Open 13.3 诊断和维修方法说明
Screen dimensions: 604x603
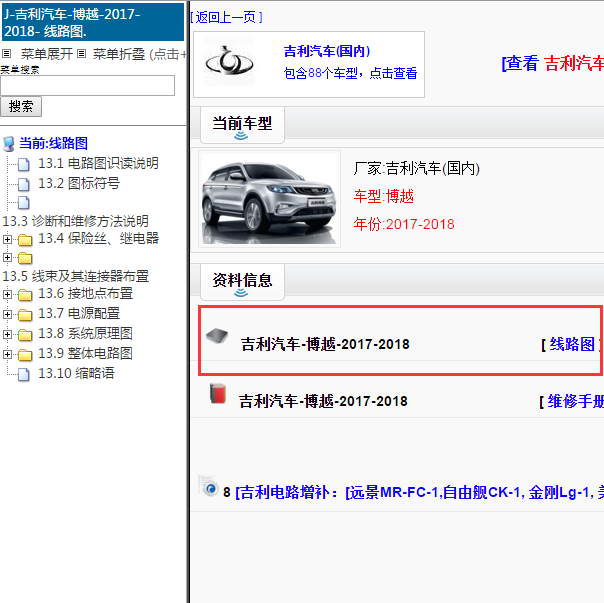coord(76,221)
